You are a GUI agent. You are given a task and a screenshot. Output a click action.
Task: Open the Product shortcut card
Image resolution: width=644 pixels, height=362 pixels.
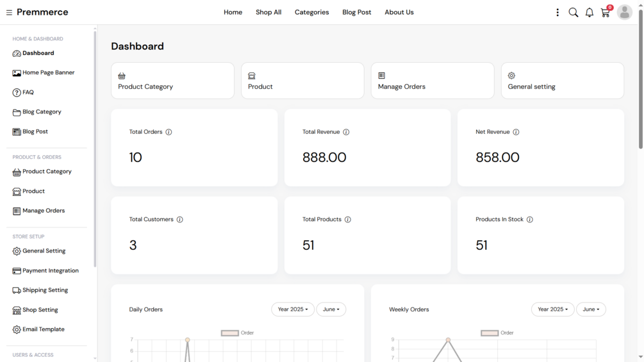point(302,81)
